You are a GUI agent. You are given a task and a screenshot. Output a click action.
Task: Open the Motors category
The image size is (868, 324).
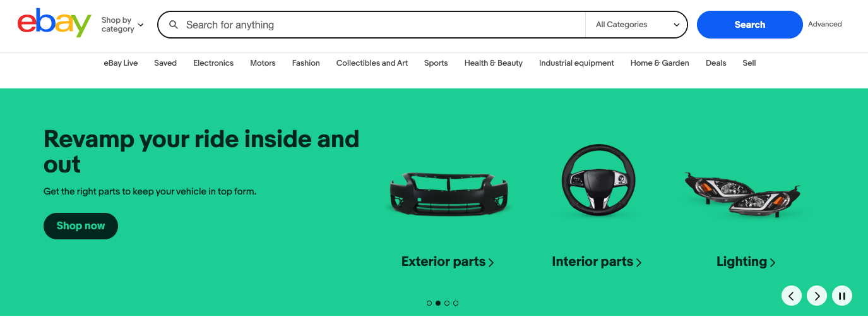tap(263, 63)
